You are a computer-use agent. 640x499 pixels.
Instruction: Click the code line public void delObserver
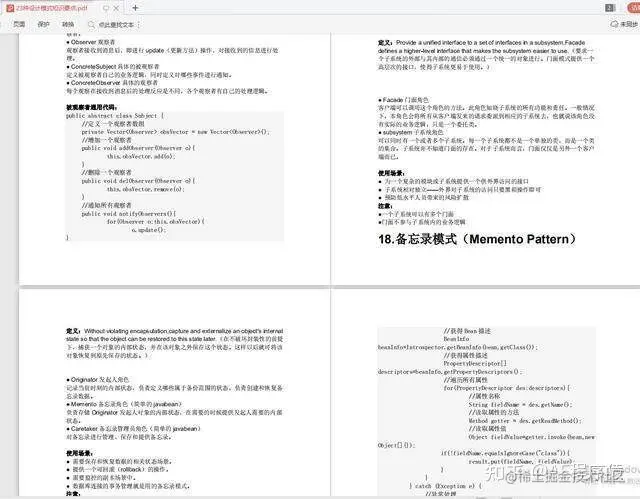pos(138,181)
